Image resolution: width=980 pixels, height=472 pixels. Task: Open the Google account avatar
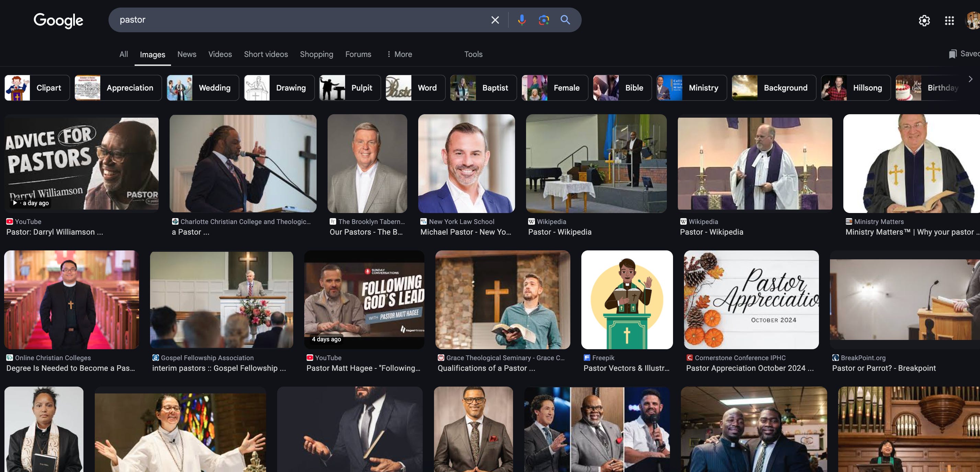coord(973,21)
